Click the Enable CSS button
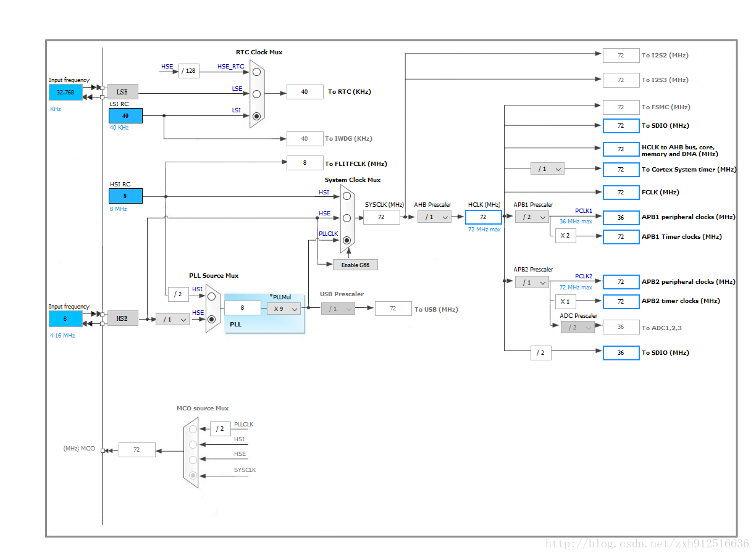The width and height of the screenshot is (756, 556). click(356, 264)
